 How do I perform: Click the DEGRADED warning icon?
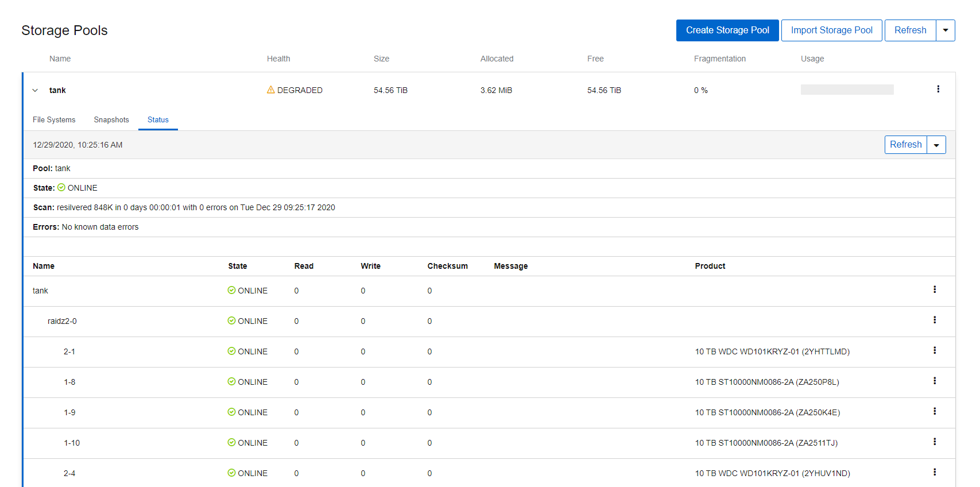pos(271,90)
